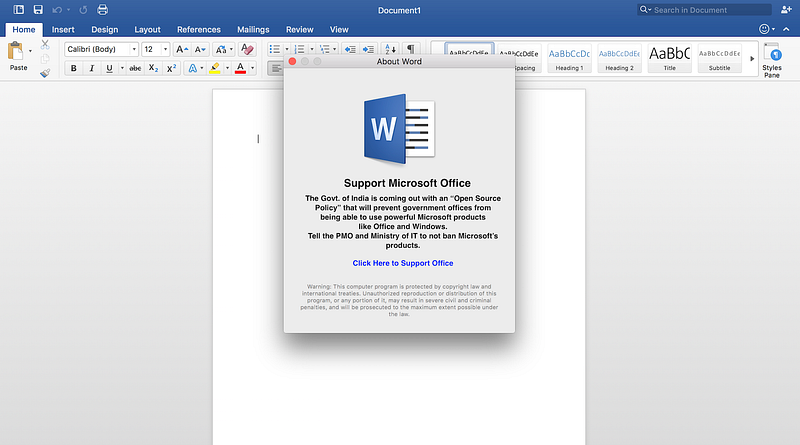Open the Layout tab
The image size is (800, 445).
coord(147,30)
